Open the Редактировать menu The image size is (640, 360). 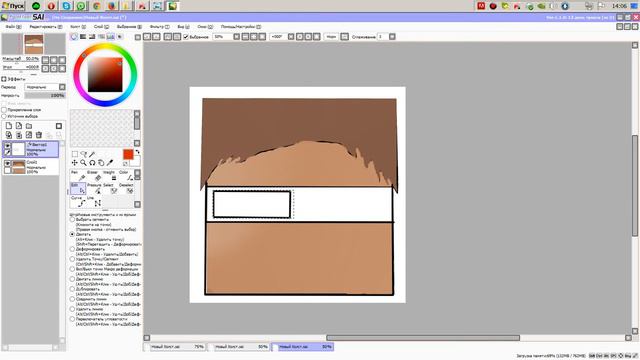(x=46, y=27)
